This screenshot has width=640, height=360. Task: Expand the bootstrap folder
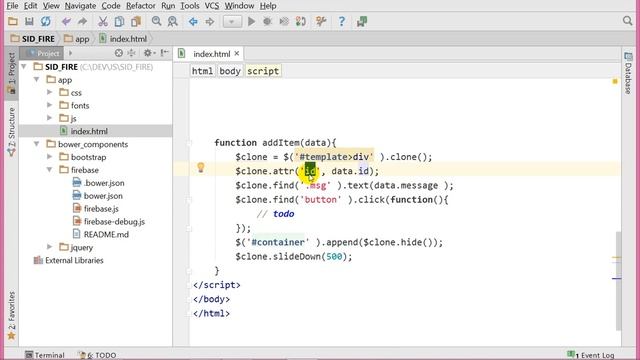[x=49, y=157]
